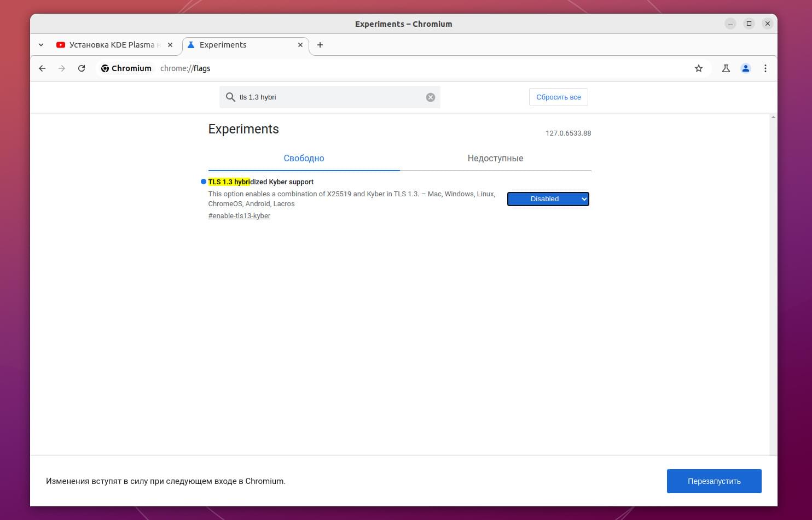Reload the current page
The image size is (812, 520).
(x=82, y=68)
